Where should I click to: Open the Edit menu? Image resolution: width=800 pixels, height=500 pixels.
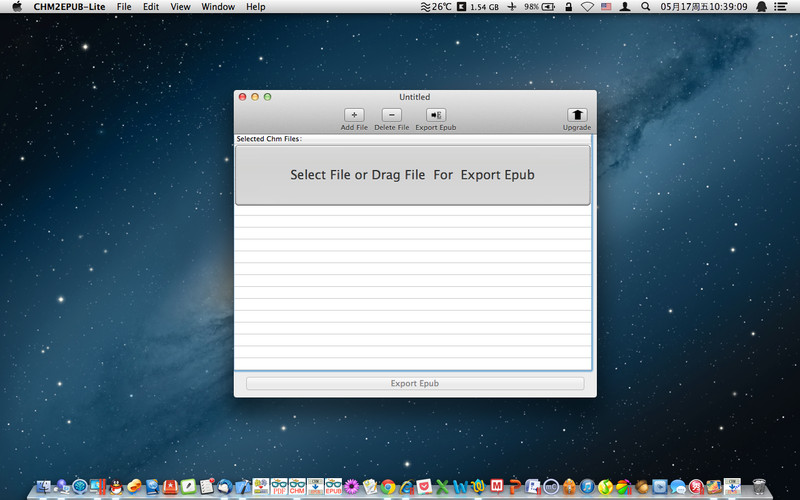[x=151, y=7]
